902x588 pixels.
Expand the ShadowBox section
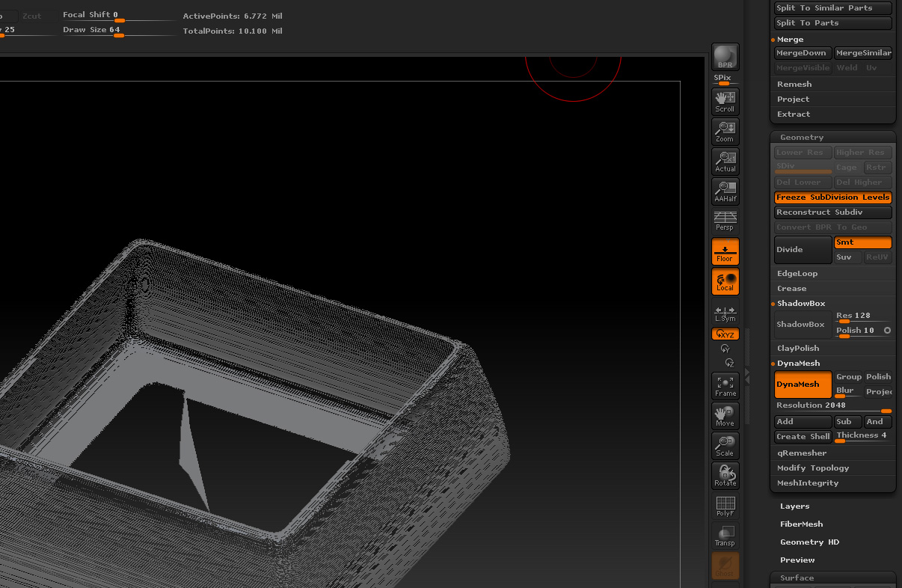point(801,303)
